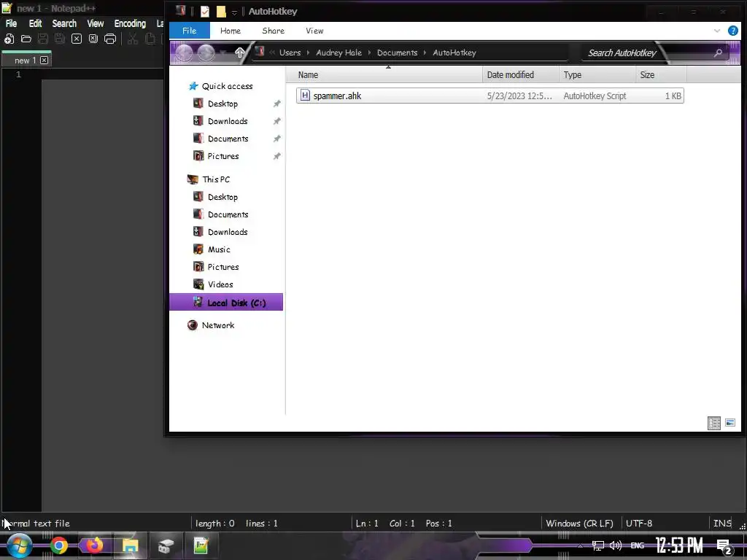Open Notepad++ View menu

click(96, 23)
